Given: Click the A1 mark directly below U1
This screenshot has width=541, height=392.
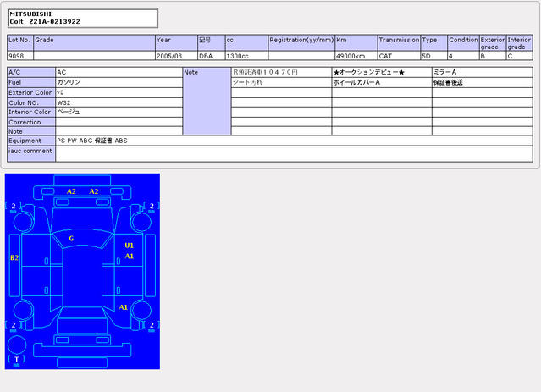Looking at the screenshot, I should pyautogui.click(x=129, y=256).
